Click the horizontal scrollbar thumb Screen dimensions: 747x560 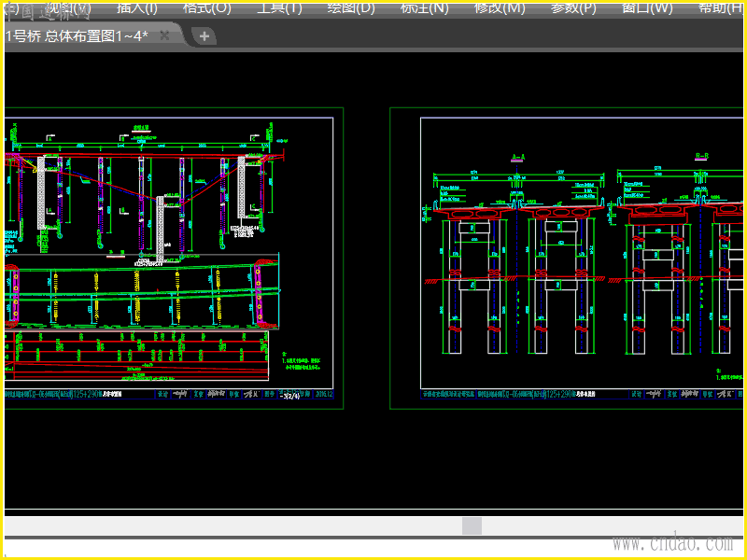click(472, 526)
